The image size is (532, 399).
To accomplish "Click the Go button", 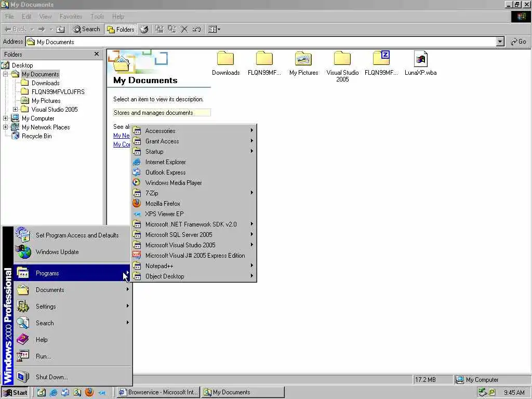I will tap(519, 42).
